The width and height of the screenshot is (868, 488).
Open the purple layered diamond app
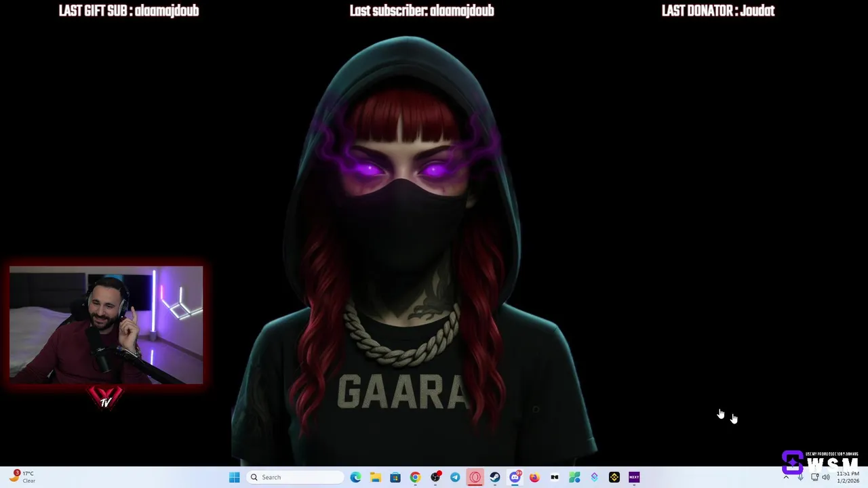[x=594, y=477]
